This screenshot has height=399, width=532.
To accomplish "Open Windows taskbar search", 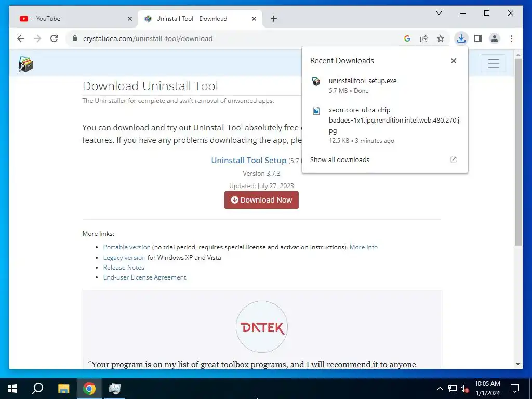I will [x=37, y=389].
